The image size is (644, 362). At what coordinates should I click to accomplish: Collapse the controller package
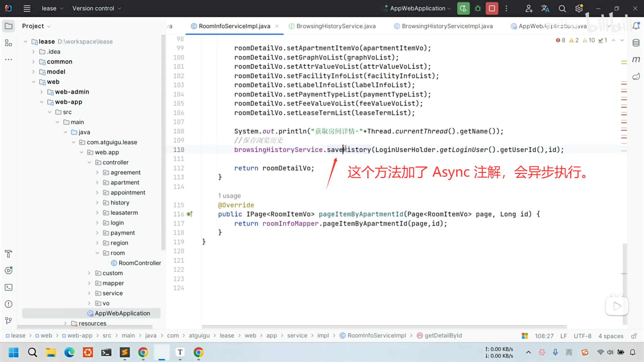(89, 162)
